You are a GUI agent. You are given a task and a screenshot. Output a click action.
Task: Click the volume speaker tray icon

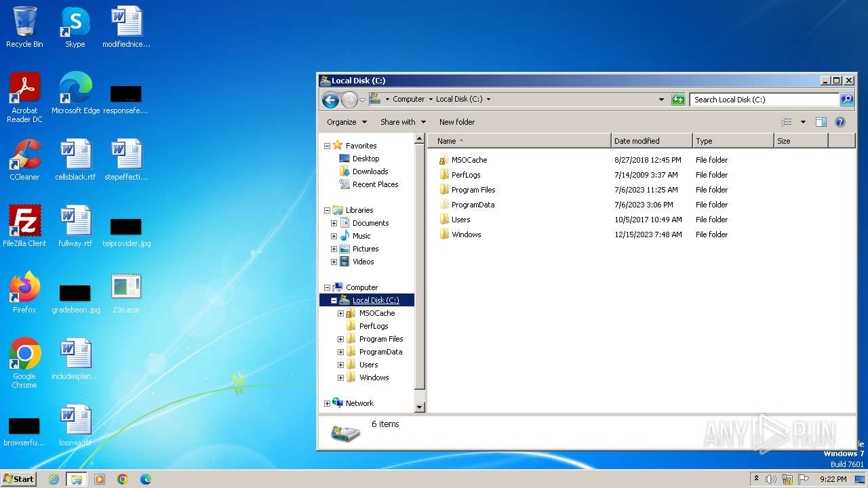pos(771,479)
